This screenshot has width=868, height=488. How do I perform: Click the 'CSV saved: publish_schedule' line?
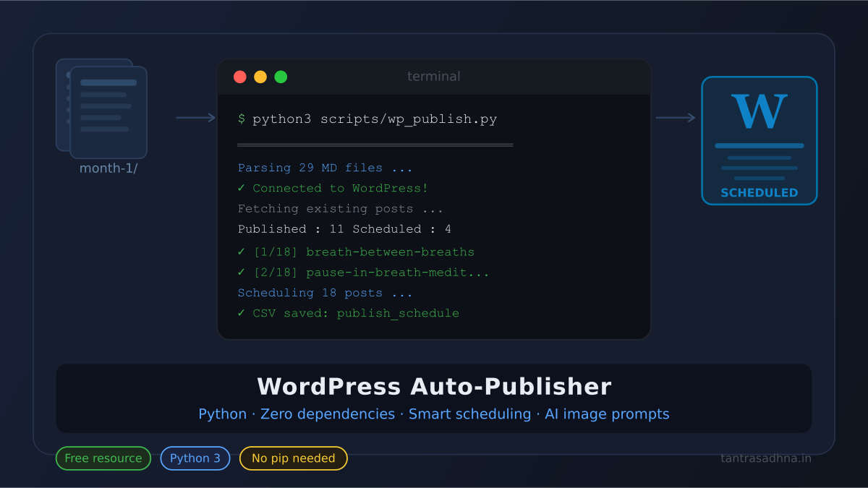pyautogui.click(x=349, y=313)
